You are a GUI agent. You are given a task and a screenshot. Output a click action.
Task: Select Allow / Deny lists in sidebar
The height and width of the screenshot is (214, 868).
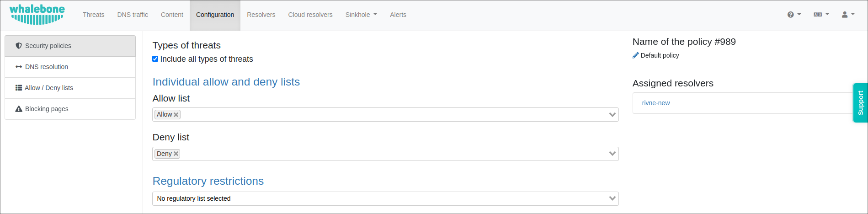[x=48, y=88]
